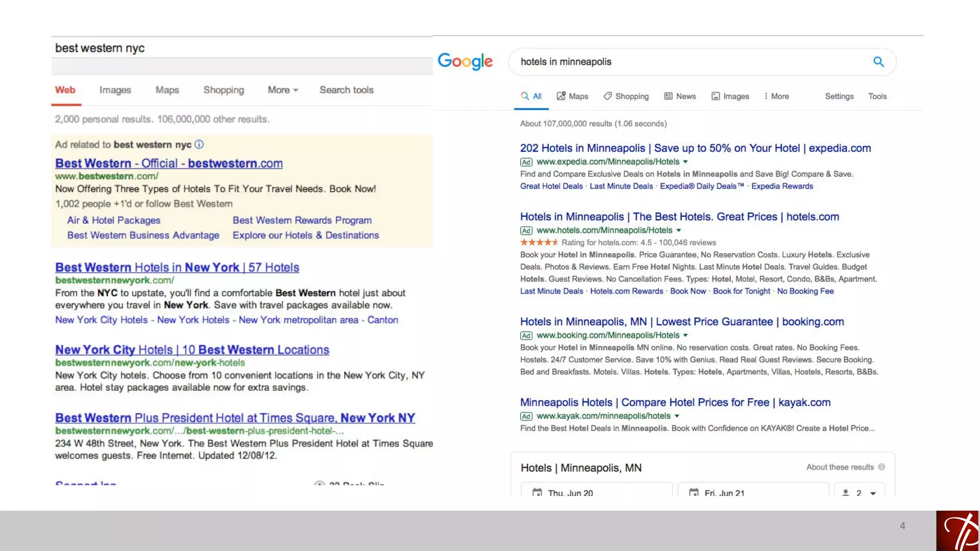Viewport: 980px width, 551px height.
Task: Click the 'hotels in minneapolis' search field
Action: coord(689,62)
